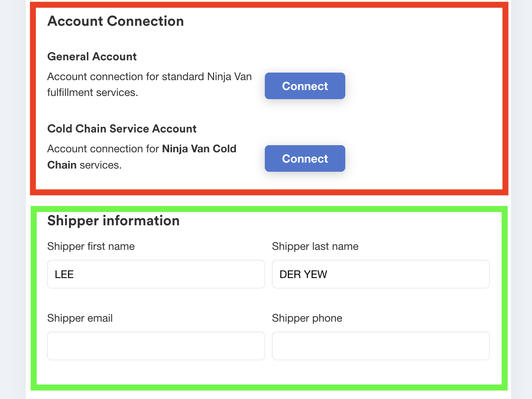Focus the Shipper first name field
532x399 pixels.
tap(156, 274)
